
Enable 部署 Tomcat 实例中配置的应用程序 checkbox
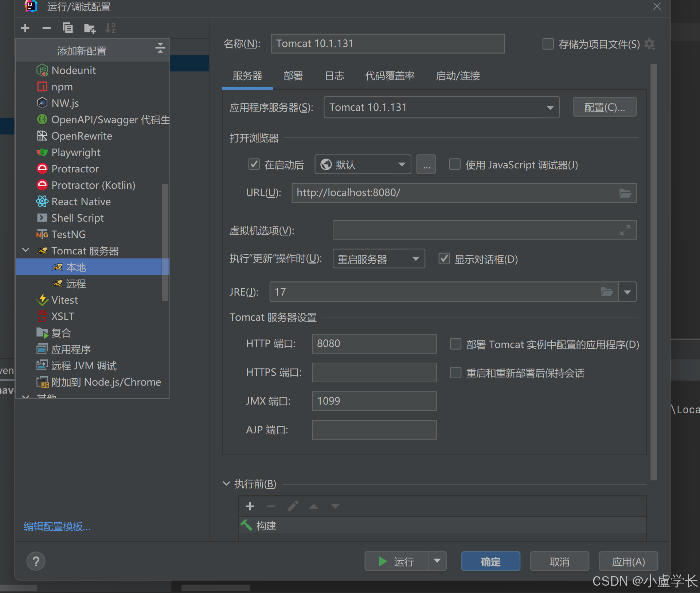tap(455, 344)
